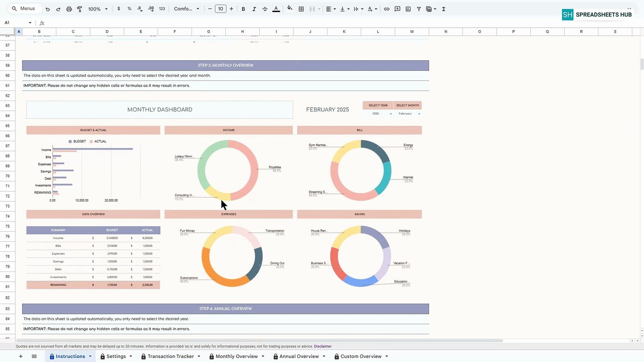
Task: Open horizontal align dropdown
Action: [330, 9]
